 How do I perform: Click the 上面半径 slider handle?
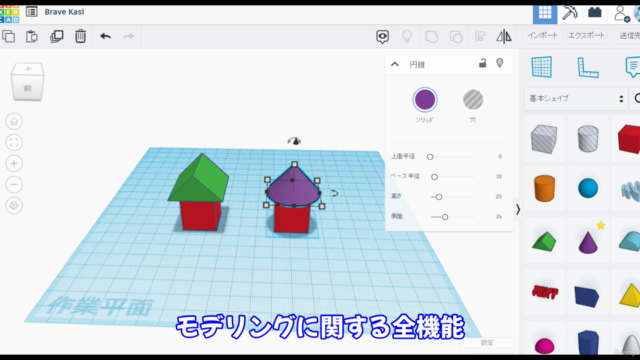[430, 157]
